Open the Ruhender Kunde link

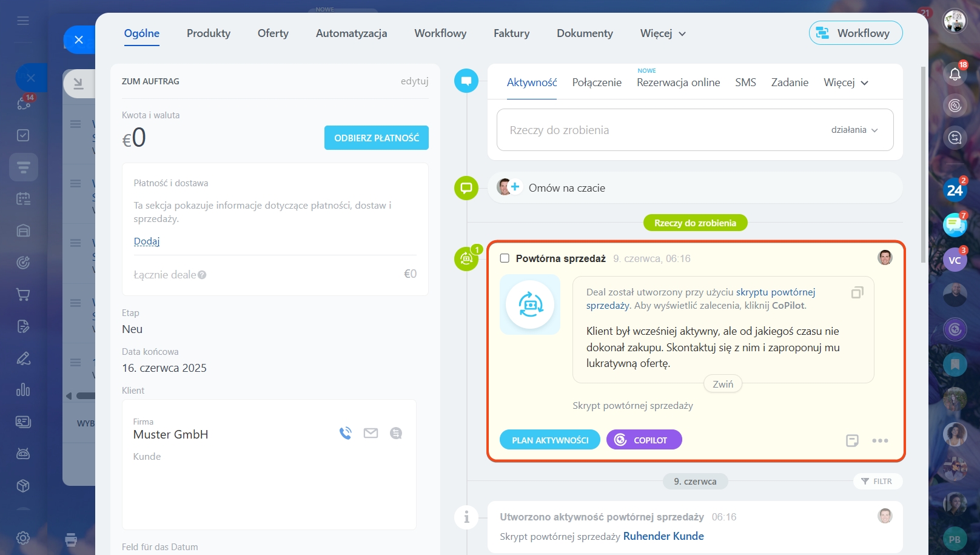[x=663, y=536]
